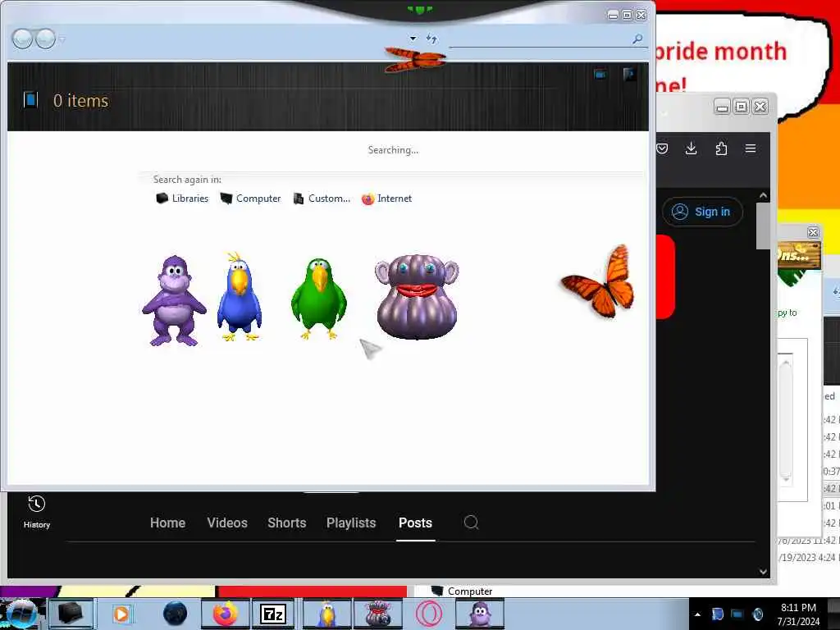Switch to the Shorts channel tab
The height and width of the screenshot is (630, 840).
[286, 523]
